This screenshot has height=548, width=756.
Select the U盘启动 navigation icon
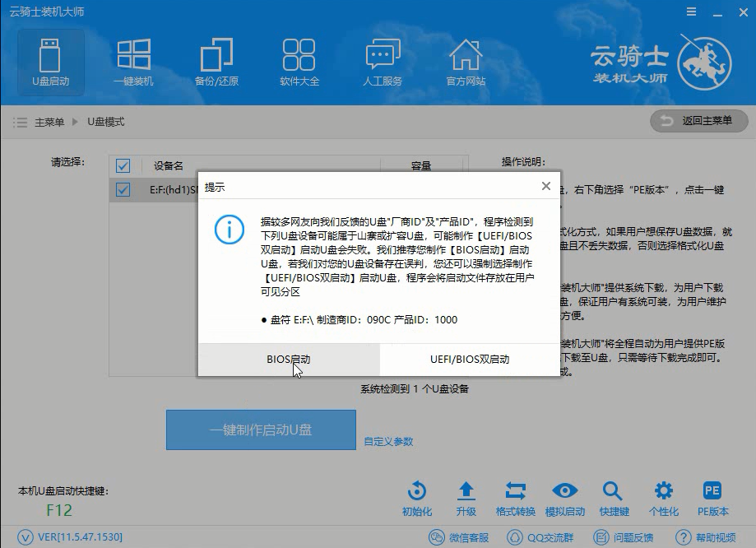(x=51, y=62)
